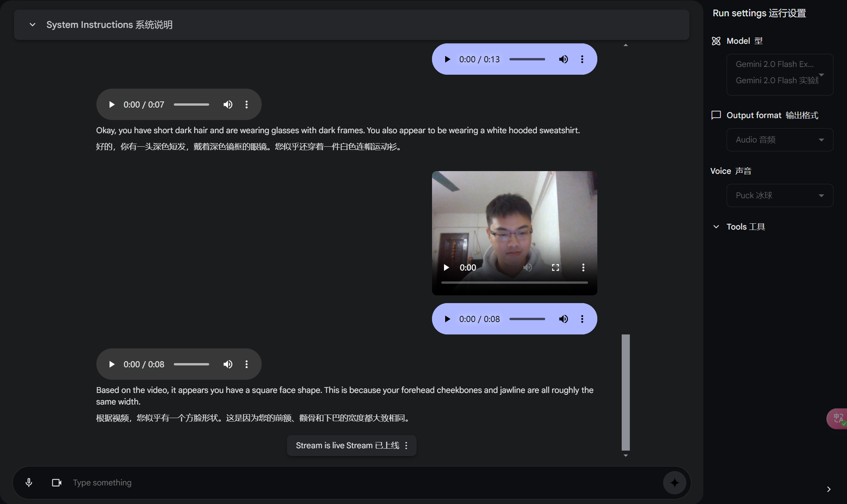Screen dimensions: 847x504
Task: Open the Audio output format dropdown
Action: tap(780, 140)
